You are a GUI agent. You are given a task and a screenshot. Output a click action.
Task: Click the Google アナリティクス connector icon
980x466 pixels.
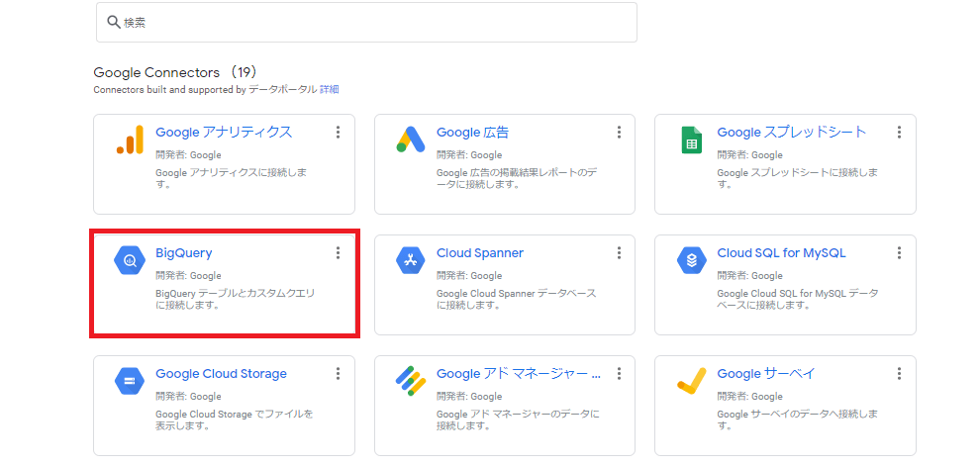click(130, 140)
